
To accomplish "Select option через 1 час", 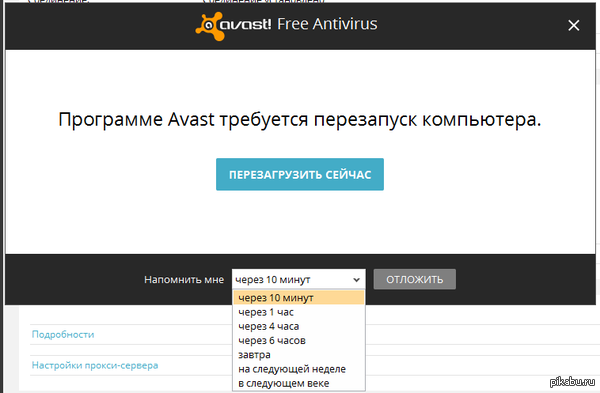I will tap(298, 312).
